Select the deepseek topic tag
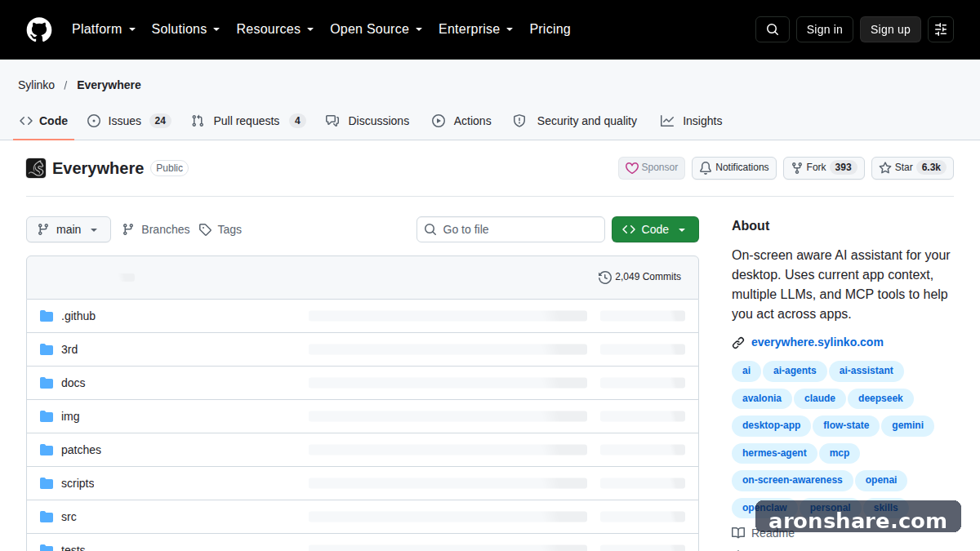 point(881,398)
